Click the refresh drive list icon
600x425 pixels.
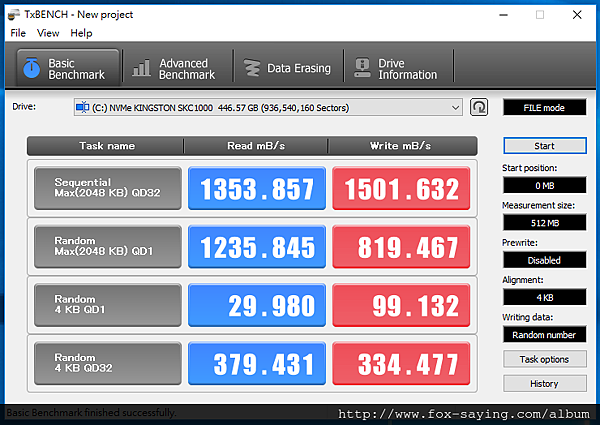pyautogui.click(x=479, y=107)
